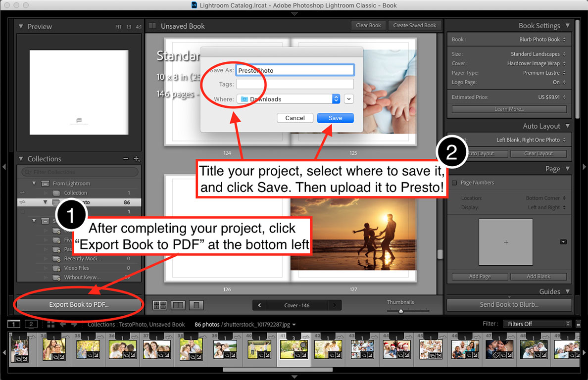Viewport: 588px width, 380px height.
Task: Click the beach sunset photo on page 127
Action: 353,234
